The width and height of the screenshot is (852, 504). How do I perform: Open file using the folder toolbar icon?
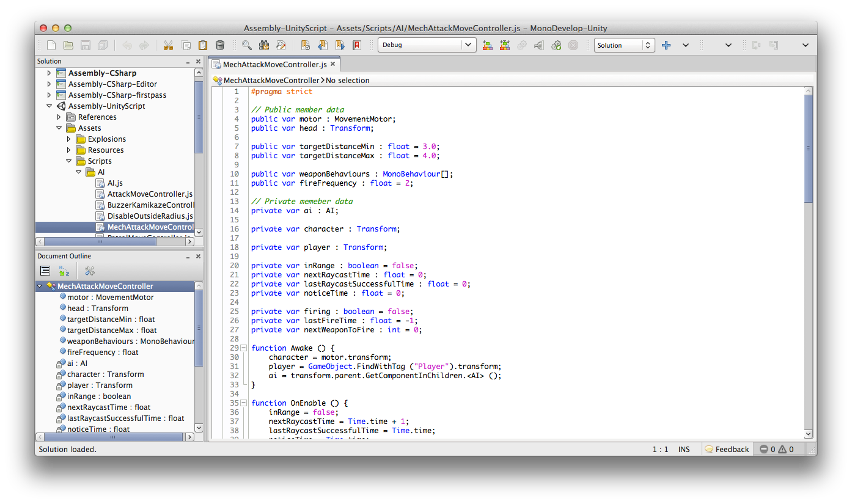[68, 45]
